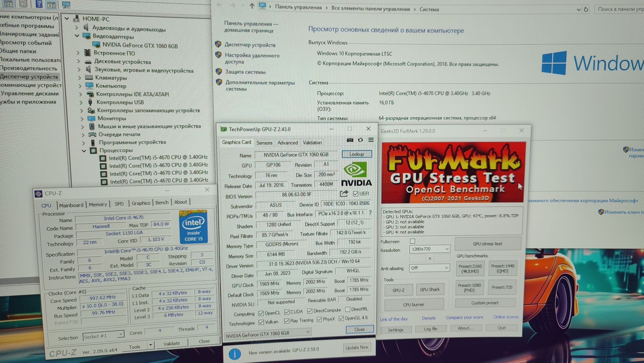This screenshot has width=644, height=363.
Task: Run the Preset:1080 (FHD) benchmark
Action: tap(469, 288)
